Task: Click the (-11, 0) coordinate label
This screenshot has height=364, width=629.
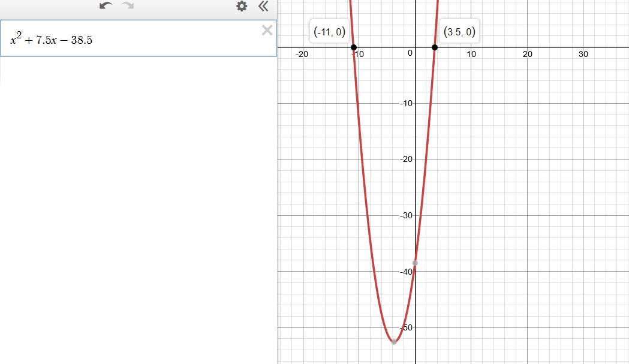Action: click(329, 32)
